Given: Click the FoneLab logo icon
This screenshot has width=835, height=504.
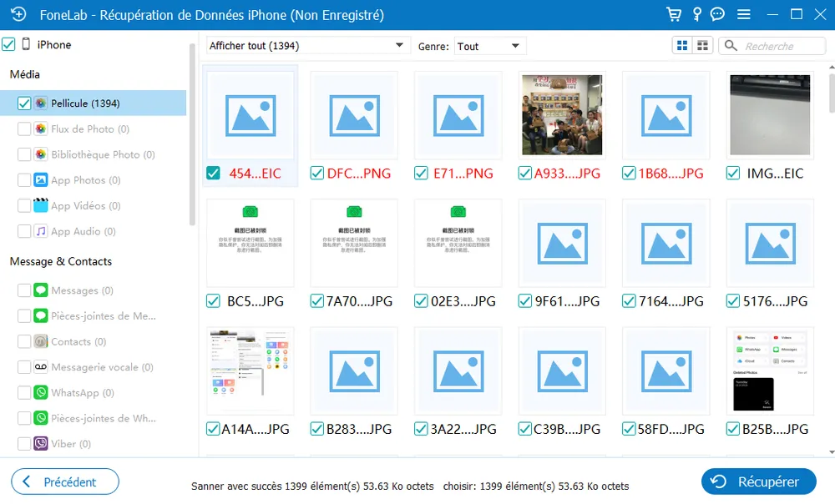Looking at the screenshot, I should point(18,14).
